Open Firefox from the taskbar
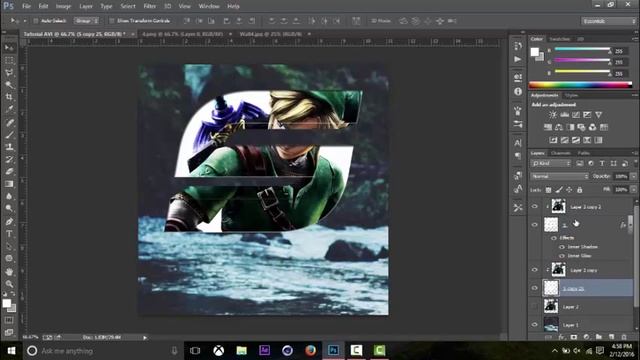 [x=310, y=350]
